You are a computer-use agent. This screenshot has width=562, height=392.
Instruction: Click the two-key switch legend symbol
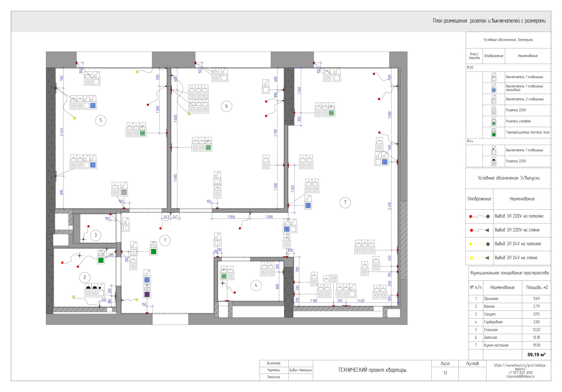(x=494, y=99)
